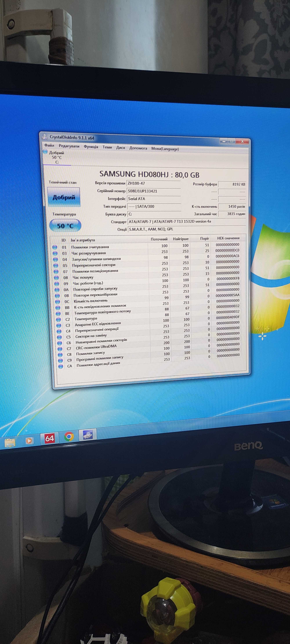This screenshot has width=290, height=644.
Task: Open the Файл menu
Action: point(49,145)
